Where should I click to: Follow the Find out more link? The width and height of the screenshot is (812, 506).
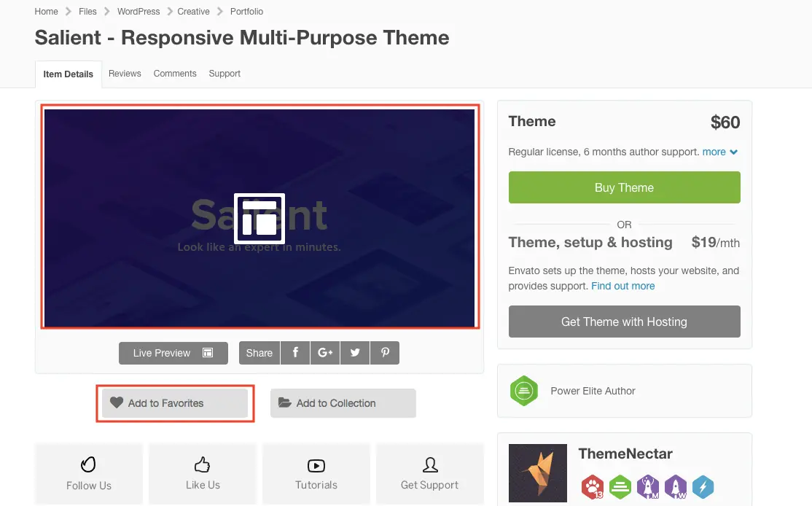point(623,286)
